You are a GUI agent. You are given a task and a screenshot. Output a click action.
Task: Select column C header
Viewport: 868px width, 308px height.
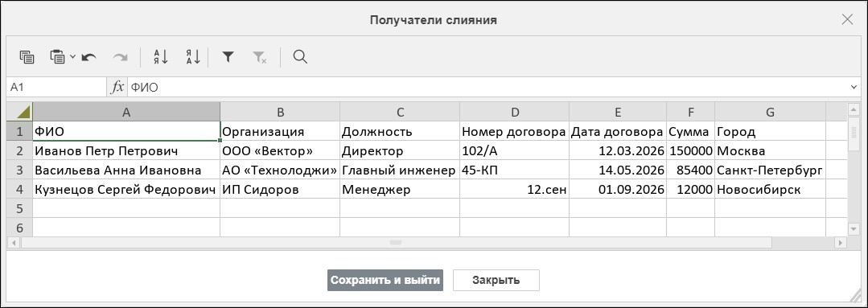pos(400,113)
